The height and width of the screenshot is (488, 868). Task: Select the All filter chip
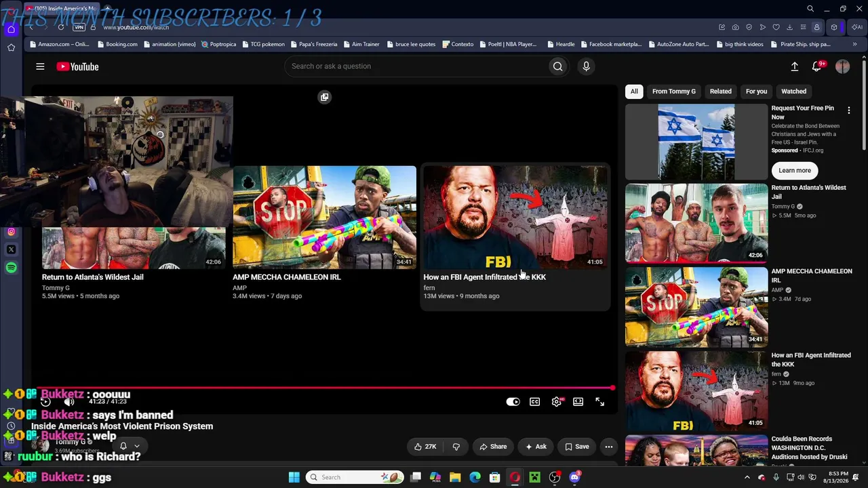click(634, 91)
